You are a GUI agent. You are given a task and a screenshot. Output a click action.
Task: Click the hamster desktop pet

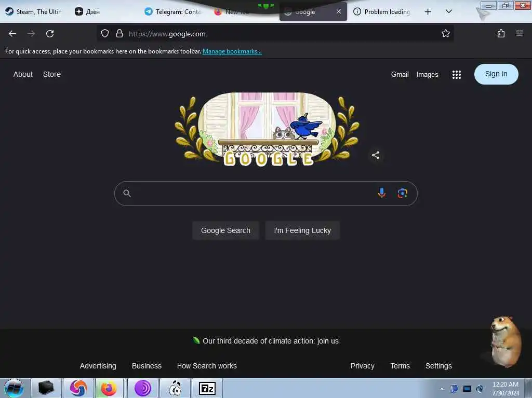tap(505, 341)
